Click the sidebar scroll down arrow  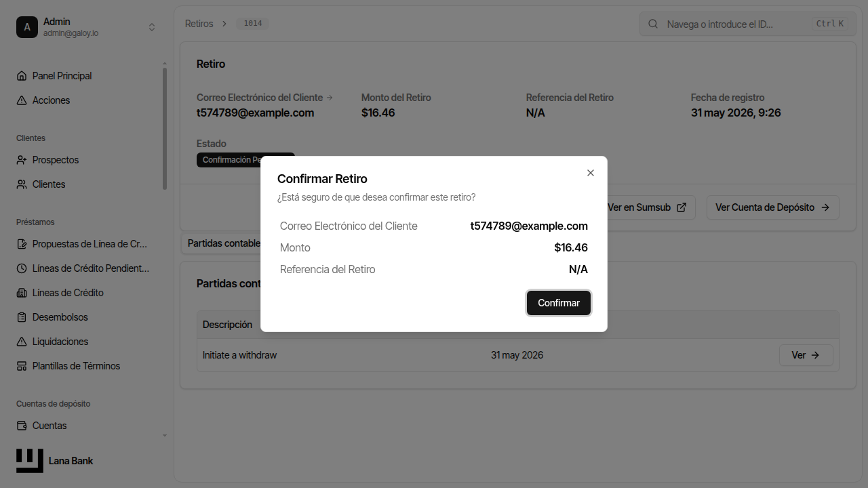pos(165,435)
